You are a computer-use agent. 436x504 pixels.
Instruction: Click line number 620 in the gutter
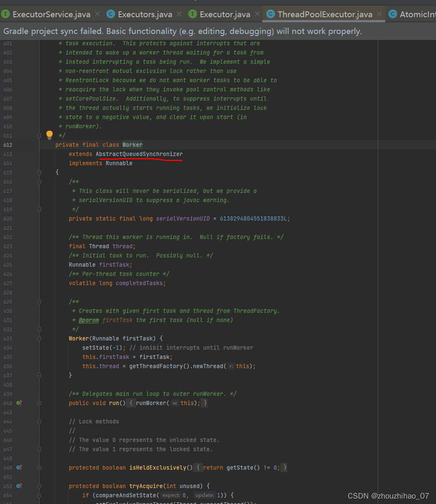[x=8, y=218]
